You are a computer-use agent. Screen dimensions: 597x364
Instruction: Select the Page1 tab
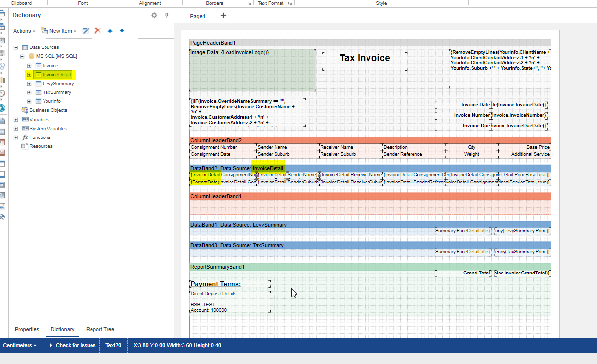click(x=197, y=16)
